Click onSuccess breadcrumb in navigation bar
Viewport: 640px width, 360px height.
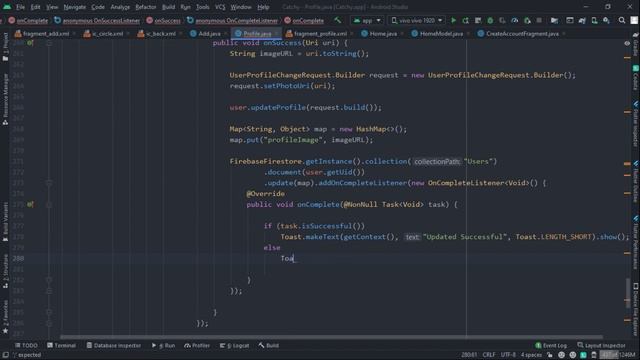(x=164, y=20)
